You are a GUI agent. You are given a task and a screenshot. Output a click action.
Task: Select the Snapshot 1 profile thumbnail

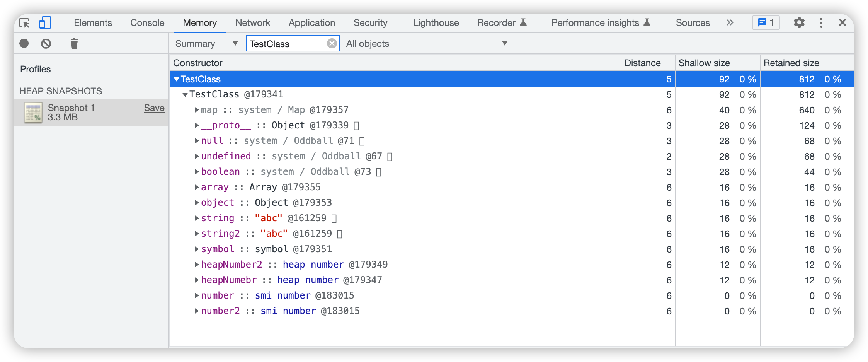(33, 113)
